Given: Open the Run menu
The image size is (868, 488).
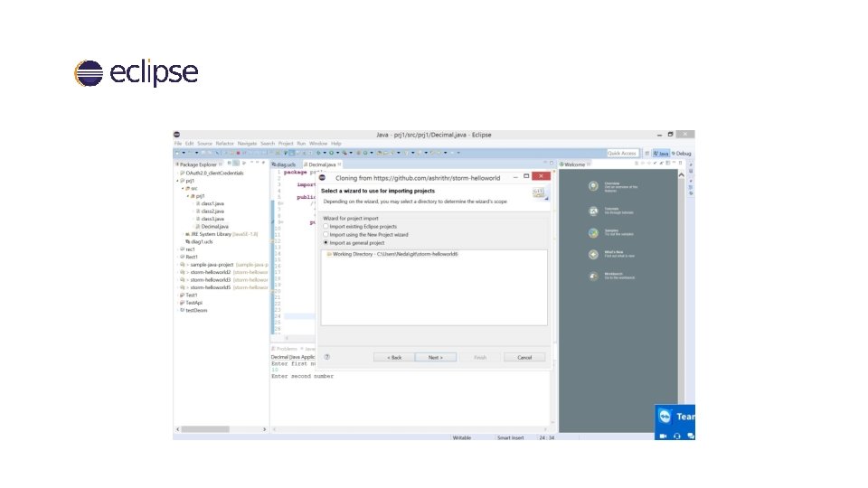Looking at the screenshot, I should 301,144.
